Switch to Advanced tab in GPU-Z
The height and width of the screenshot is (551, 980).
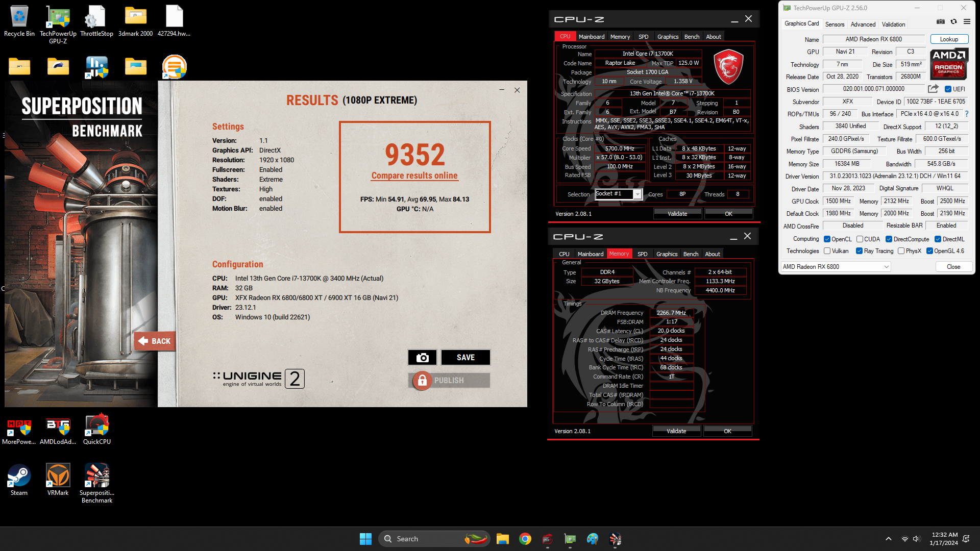(863, 24)
